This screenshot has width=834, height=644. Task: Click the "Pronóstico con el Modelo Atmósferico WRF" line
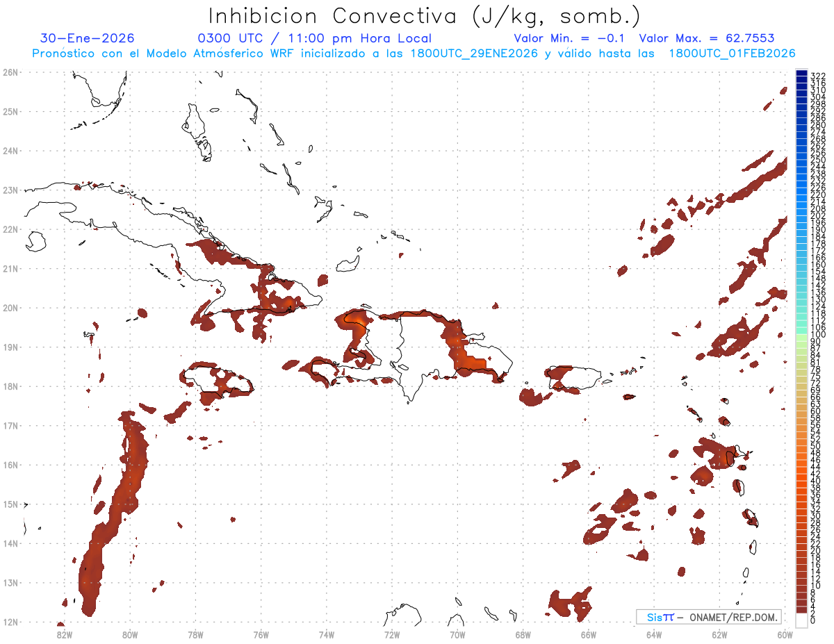[x=414, y=53]
